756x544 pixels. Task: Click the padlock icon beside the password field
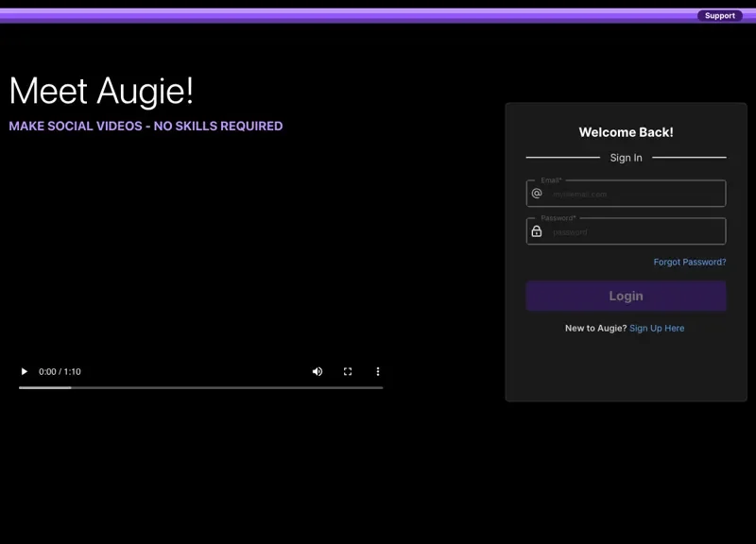[x=538, y=231]
